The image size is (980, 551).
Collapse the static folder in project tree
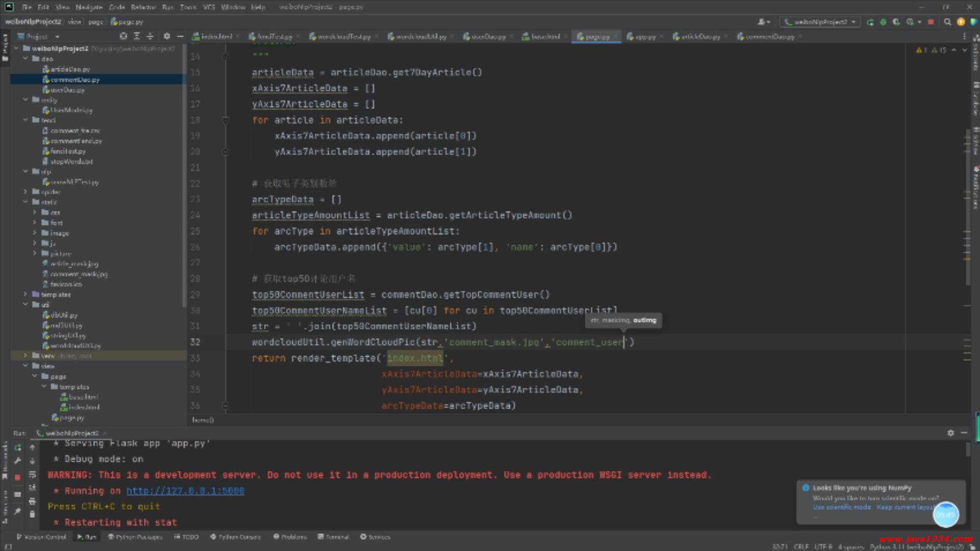[x=26, y=202]
